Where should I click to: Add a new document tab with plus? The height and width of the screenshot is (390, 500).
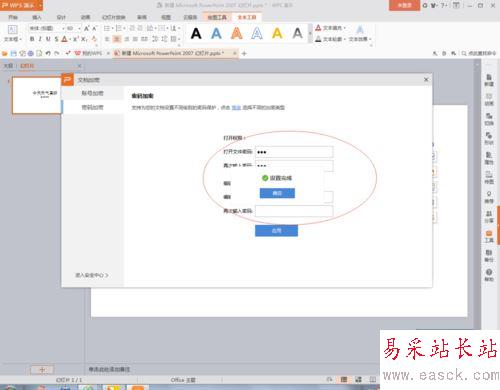[x=244, y=53]
